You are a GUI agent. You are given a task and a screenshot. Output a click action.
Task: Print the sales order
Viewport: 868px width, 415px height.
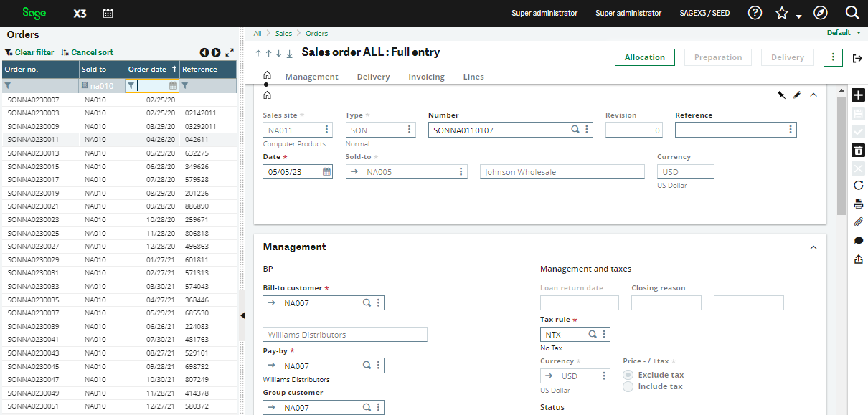pos(858,203)
